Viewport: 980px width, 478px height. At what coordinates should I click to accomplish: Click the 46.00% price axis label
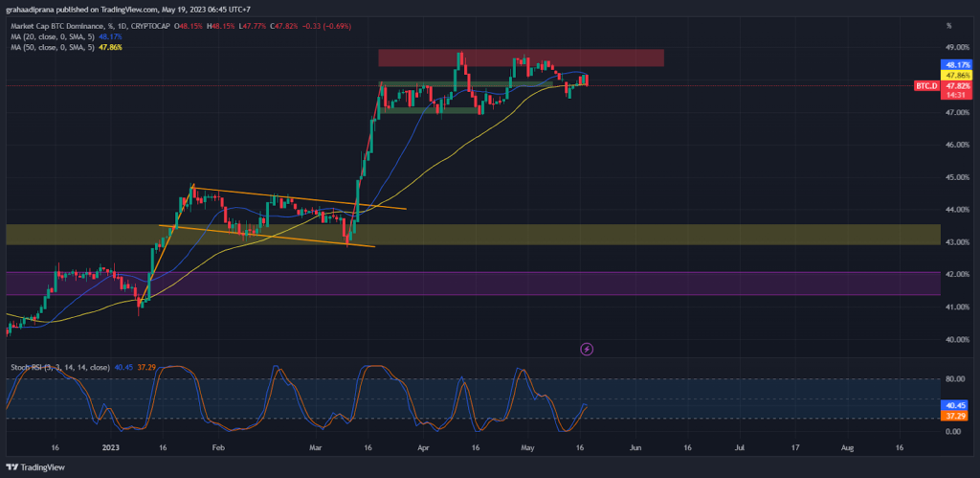click(957, 145)
